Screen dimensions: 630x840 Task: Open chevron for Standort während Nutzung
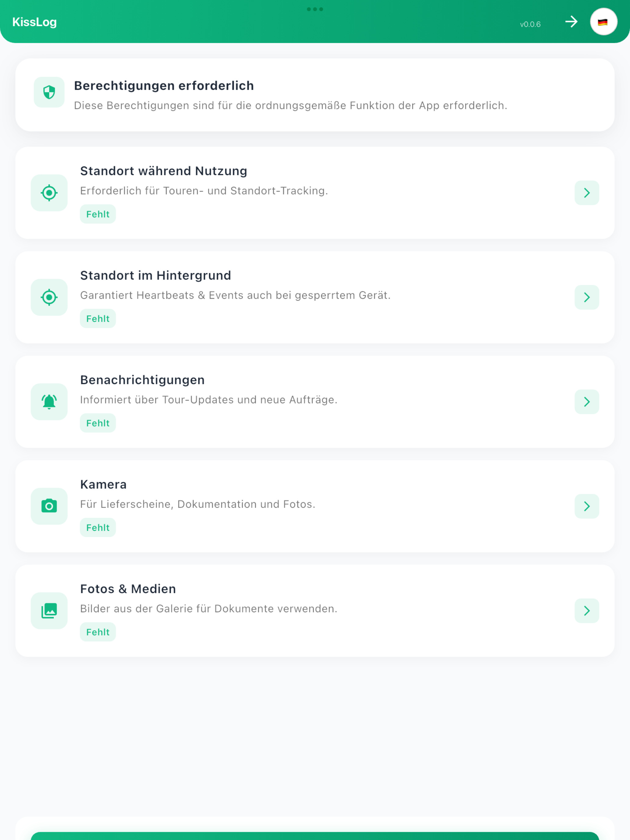(x=587, y=193)
